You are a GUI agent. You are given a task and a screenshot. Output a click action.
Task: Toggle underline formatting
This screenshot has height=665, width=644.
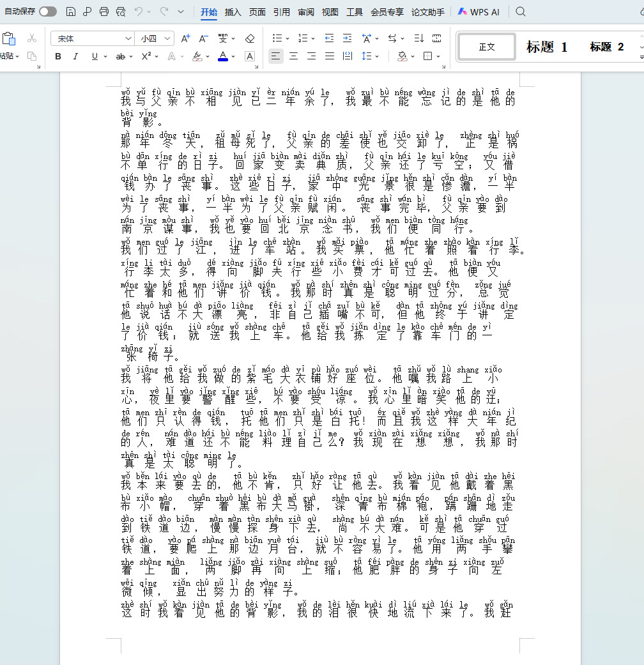tap(95, 56)
